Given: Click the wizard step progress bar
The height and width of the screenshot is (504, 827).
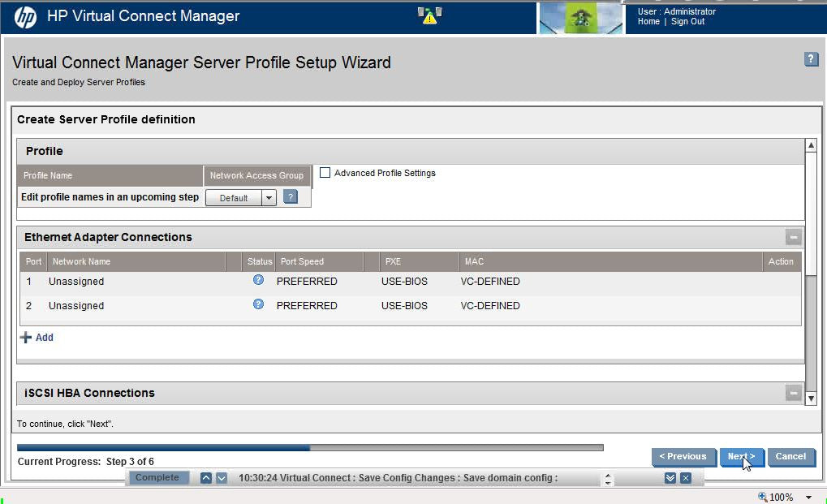Looking at the screenshot, I should click(x=310, y=447).
